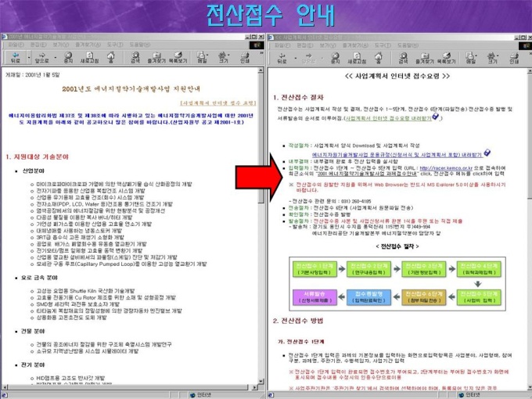Open the 도구(T) menu in right window
Viewport: 532px width, 399px height.
click(x=383, y=45)
